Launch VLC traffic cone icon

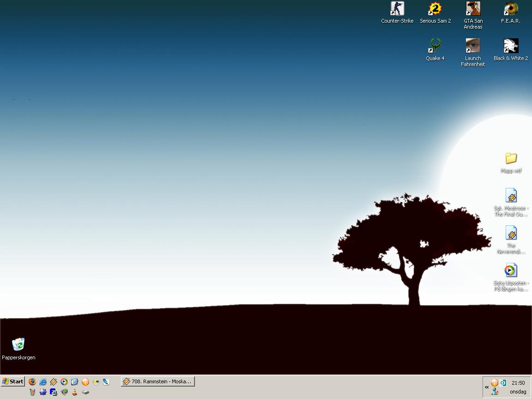[75, 392]
